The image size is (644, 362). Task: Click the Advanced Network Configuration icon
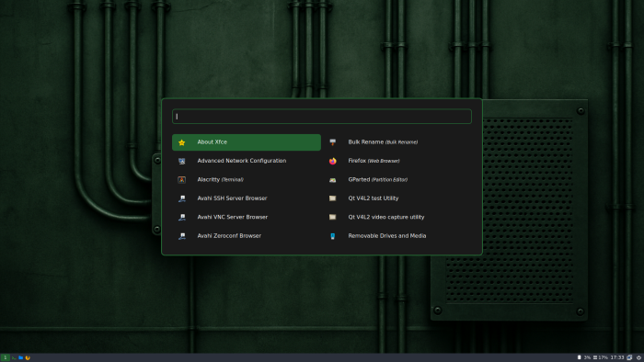181,161
